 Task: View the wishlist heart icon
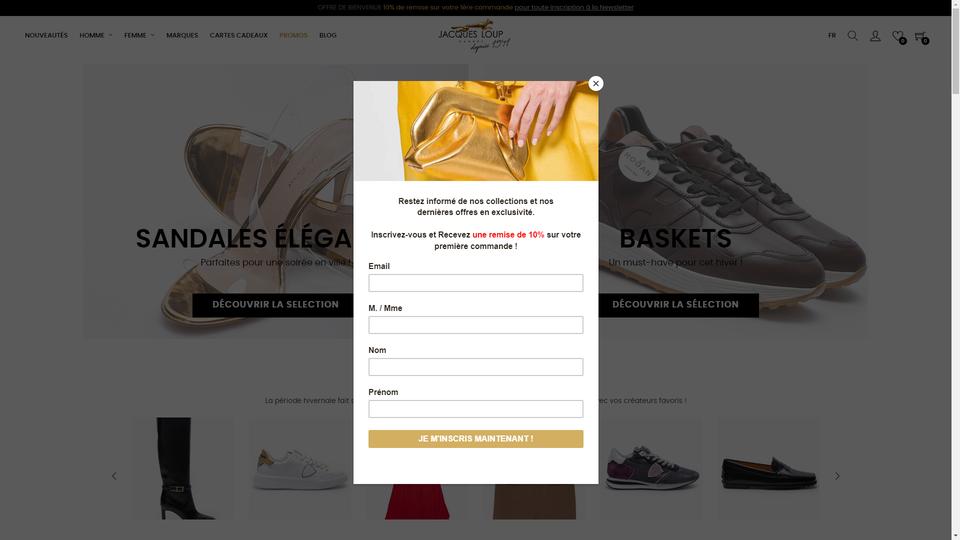pos(898,37)
